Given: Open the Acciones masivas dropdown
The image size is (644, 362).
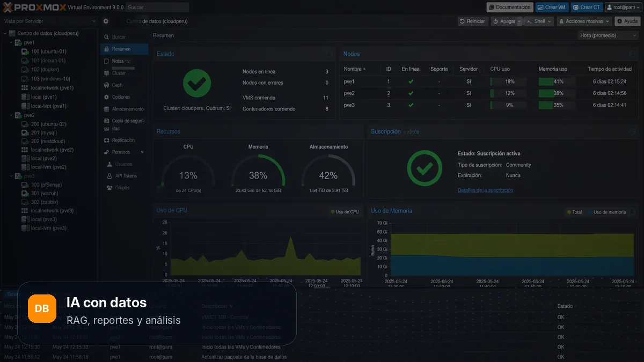Looking at the screenshot, I should [x=584, y=21].
